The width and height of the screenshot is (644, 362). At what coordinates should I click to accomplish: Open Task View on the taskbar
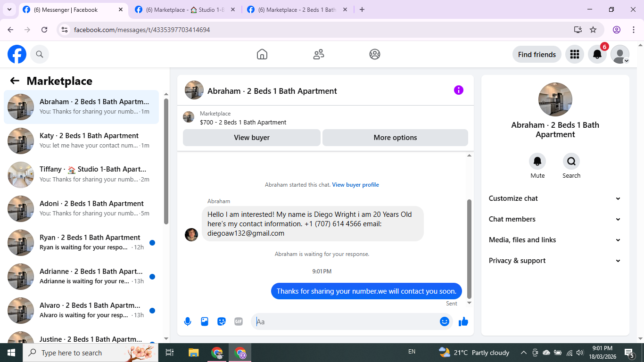(170, 353)
